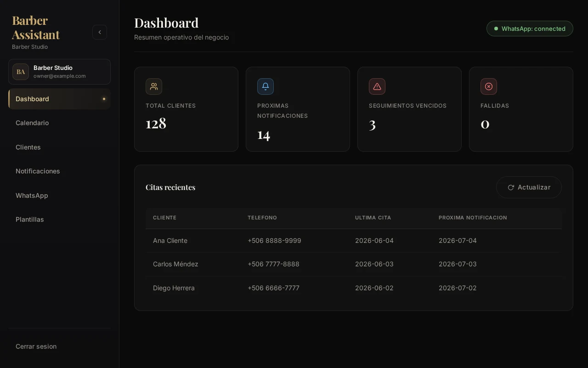This screenshot has height=368, width=588.
Task: Click the TOTAL CLIENTES label
Action: (170, 106)
